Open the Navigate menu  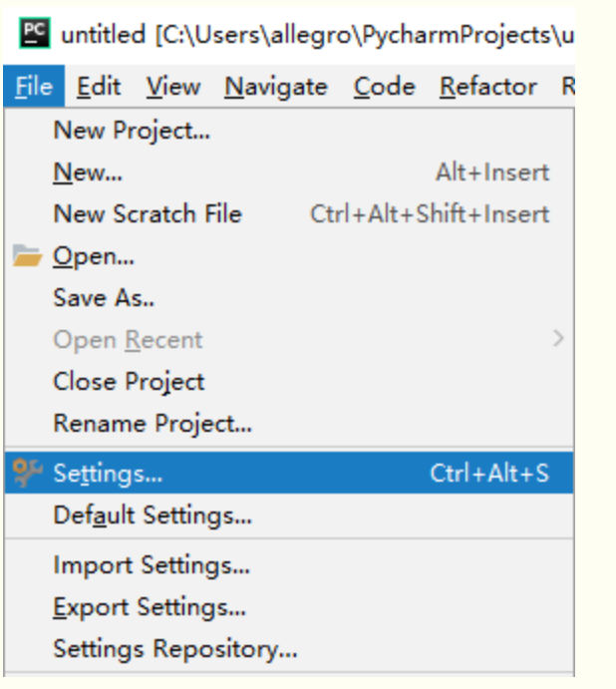[275, 88]
